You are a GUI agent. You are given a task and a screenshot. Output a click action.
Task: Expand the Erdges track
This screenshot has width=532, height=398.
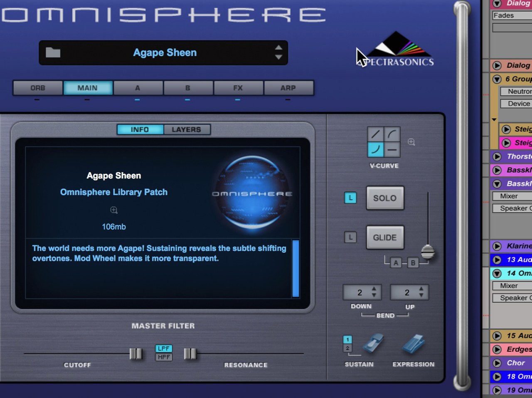coord(497,349)
